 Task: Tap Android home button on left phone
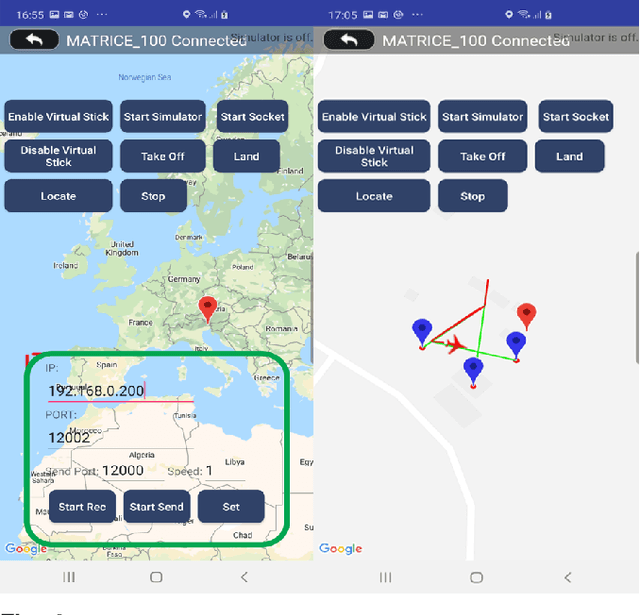156,577
